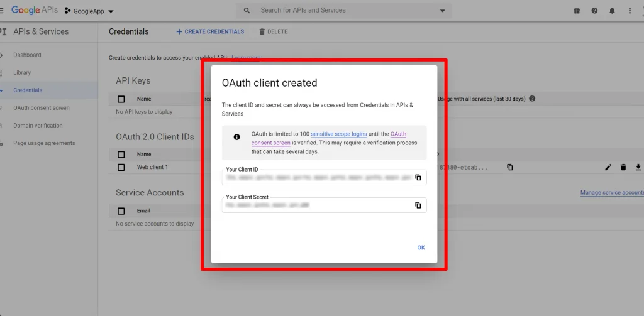Open Library in the sidebar

tap(22, 73)
